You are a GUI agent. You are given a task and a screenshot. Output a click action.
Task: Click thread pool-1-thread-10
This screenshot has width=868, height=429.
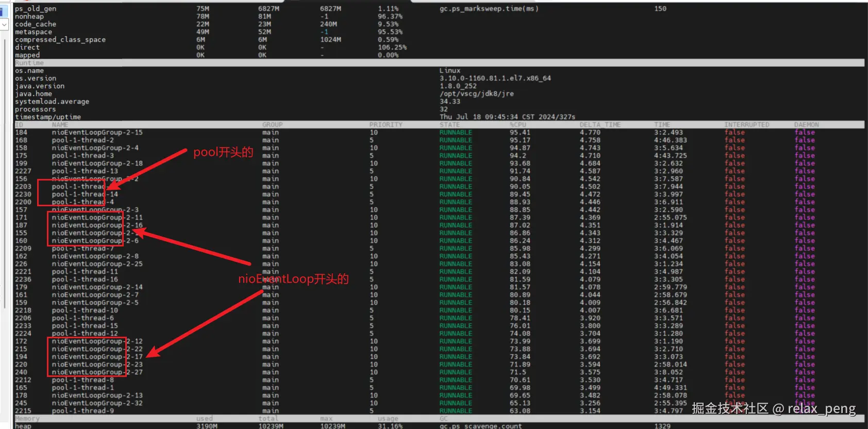point(85,310)
